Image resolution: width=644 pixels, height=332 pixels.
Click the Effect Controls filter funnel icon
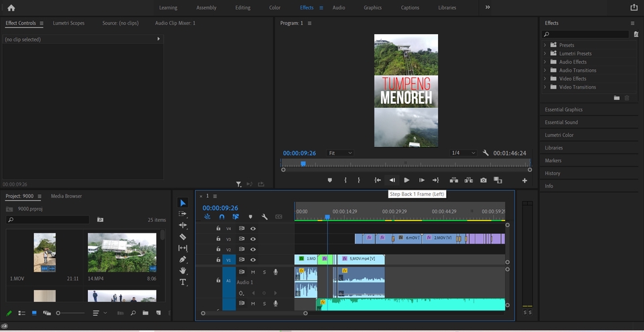[x=238, y=184]
